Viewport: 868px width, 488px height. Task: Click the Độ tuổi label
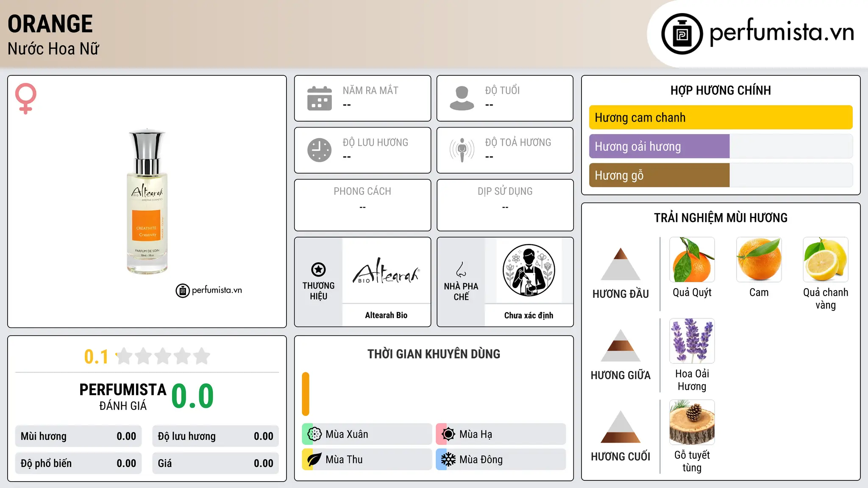point(502,90)
